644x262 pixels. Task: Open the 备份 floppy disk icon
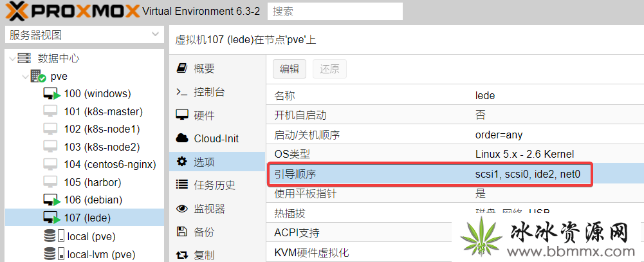point(182,232)
